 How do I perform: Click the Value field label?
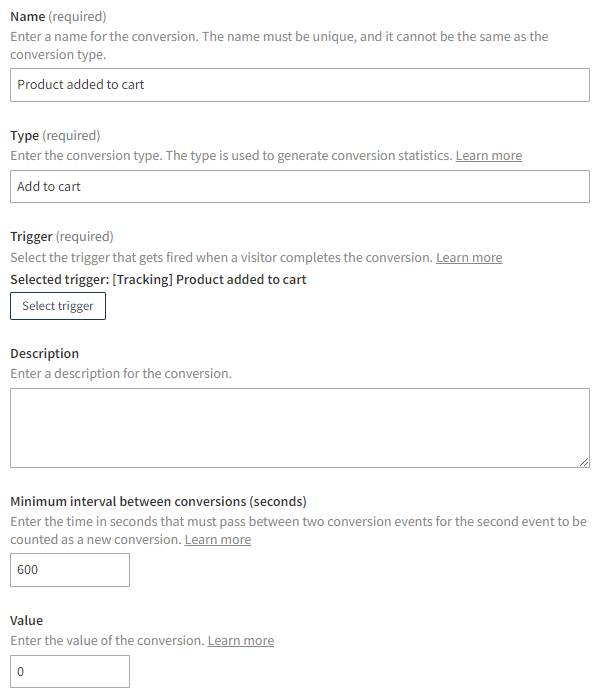27,621
